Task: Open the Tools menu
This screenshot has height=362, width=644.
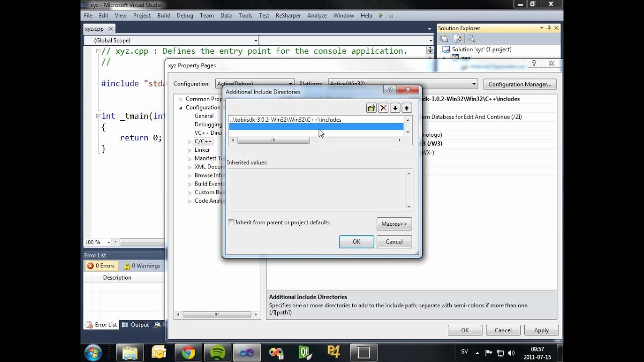Action: (x=246, y=16)
